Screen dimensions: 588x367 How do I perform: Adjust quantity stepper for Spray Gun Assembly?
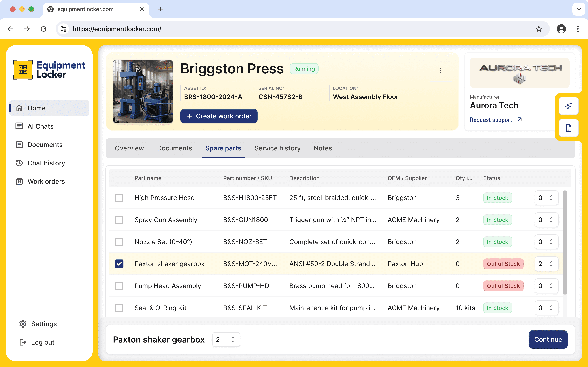pyautogui.click(x=551, y=220)
